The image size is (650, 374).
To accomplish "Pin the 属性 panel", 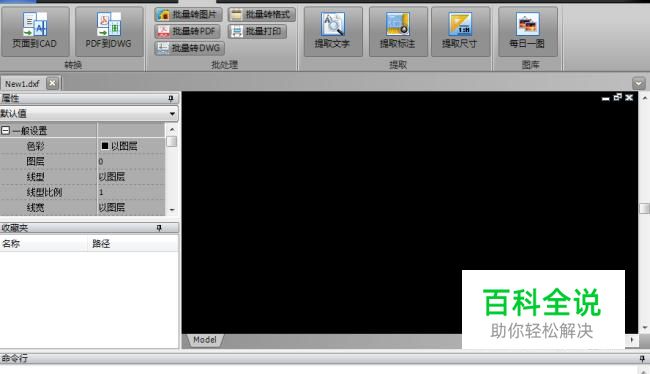I will tap(171, 98).
